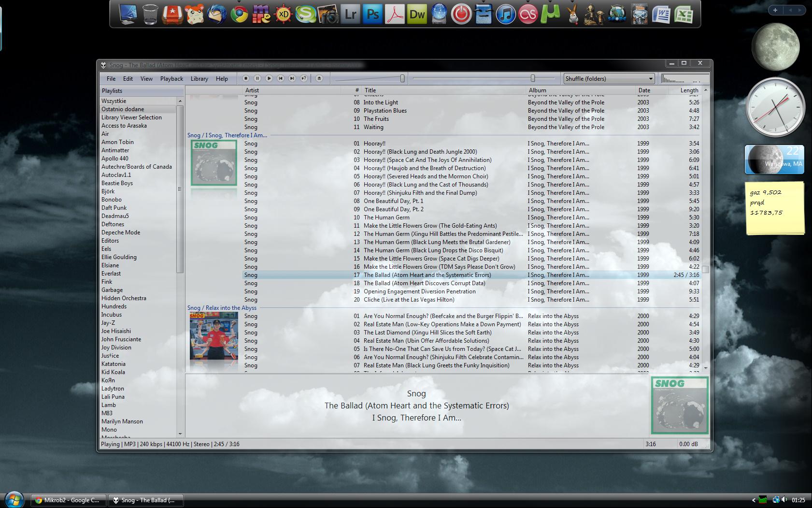Open the Daft Punk playlist
This screenshot has width=812, height=508.
(138, 208)
